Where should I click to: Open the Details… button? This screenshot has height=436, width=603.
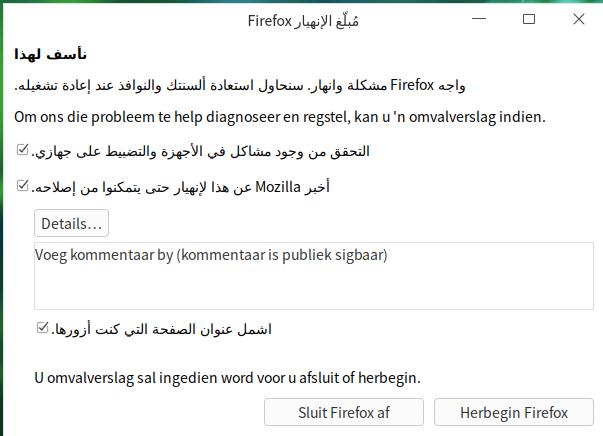pyautogui.click(x=72, y=223)
